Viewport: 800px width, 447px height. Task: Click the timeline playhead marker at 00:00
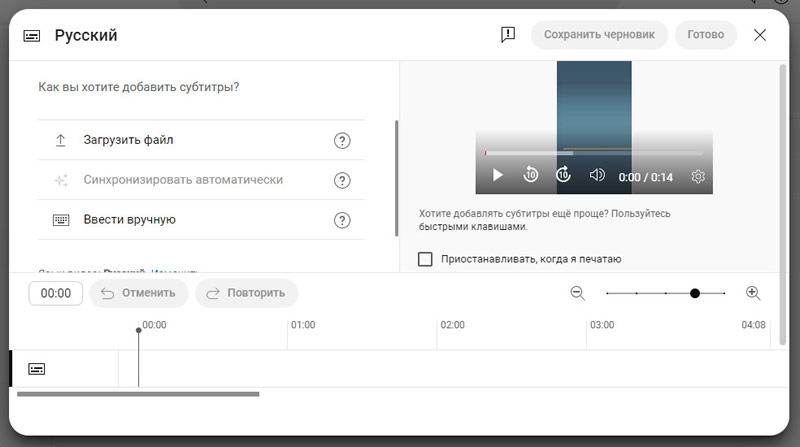click(x=138, y=330)
